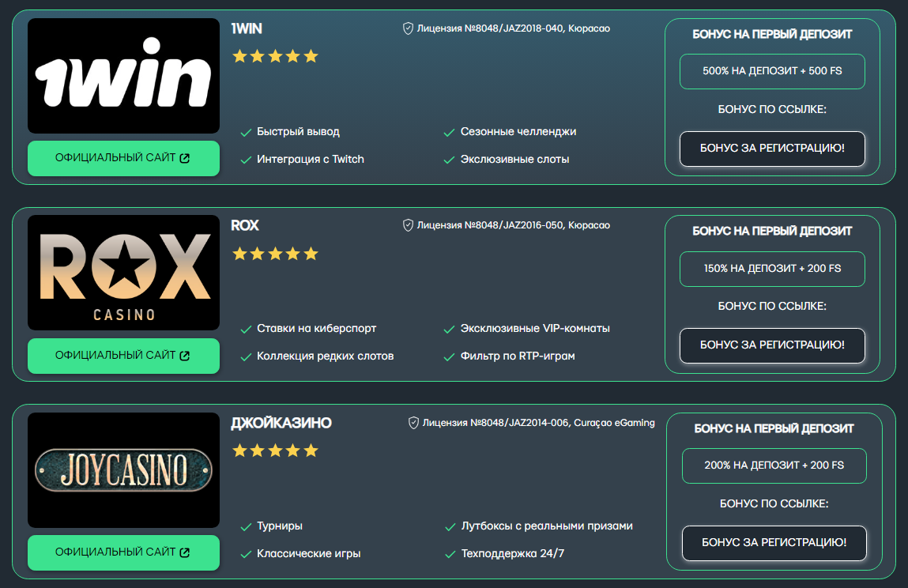Click license text "Лицензия №8048/JAZ2014-006, Curaçao eGaming"
The width and height of the screenshot is (908, 588).
538,423
